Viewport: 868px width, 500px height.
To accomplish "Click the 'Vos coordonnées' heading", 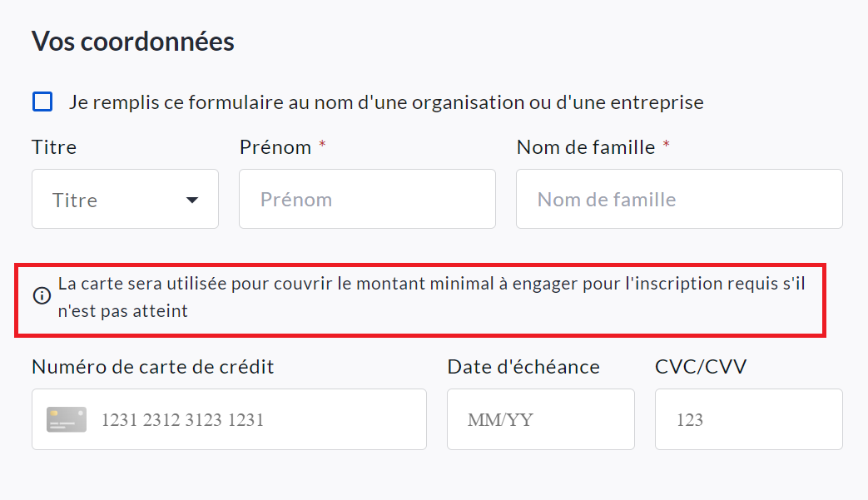I will (x=133, y=42).
